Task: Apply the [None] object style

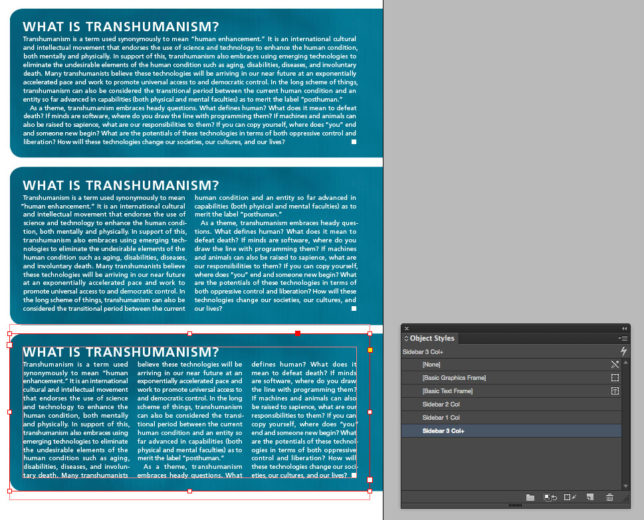Action: (511, 364)
